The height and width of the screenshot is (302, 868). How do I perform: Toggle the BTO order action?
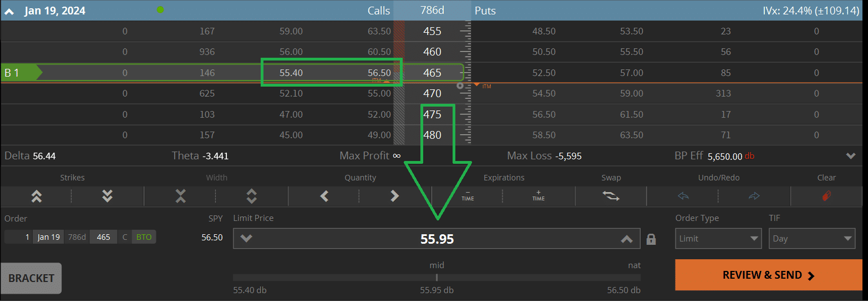click(144, 237)
